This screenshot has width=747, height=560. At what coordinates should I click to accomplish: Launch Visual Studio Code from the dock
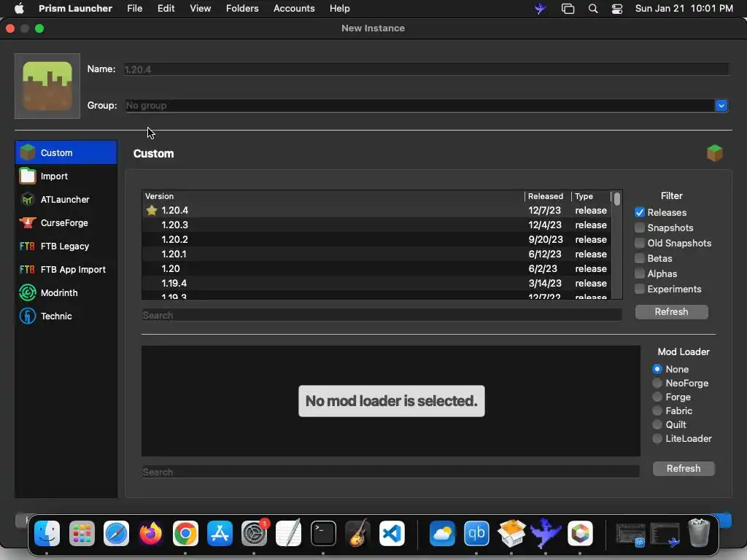tap(392, 533)
